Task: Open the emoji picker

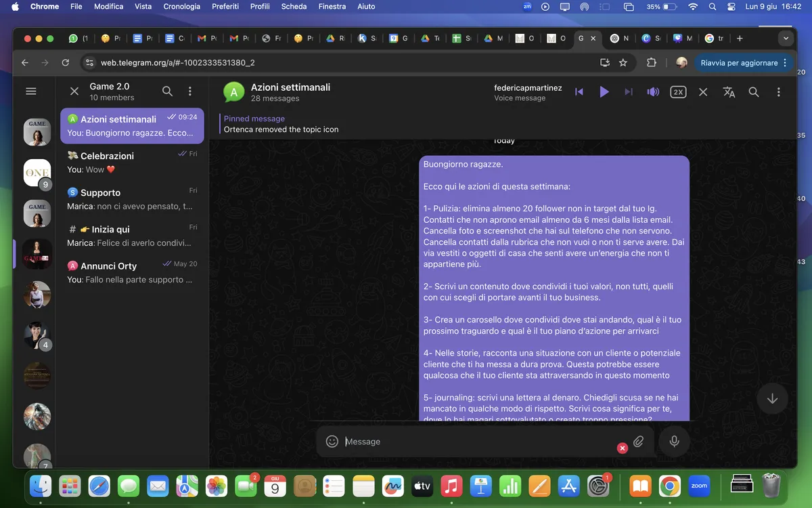Action: pos(332,442)
